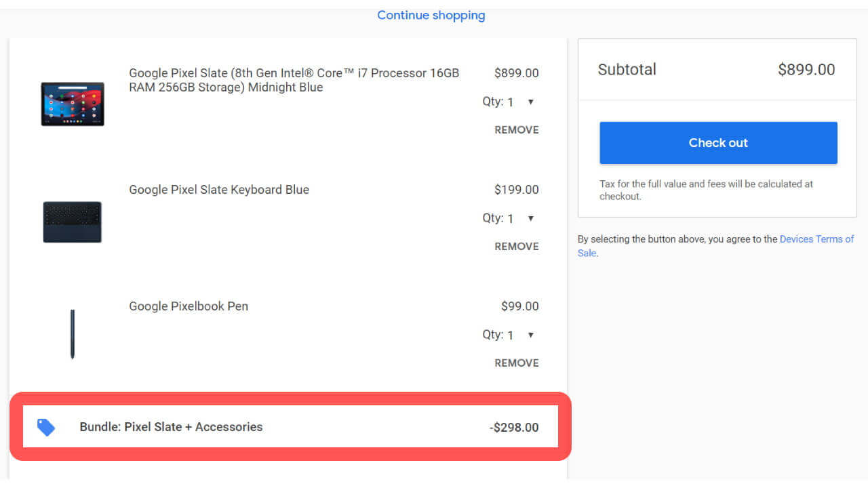Click the Bundle: Pixel Slate + Accessories row
This screenshot has width=868, height=488.
171,427
